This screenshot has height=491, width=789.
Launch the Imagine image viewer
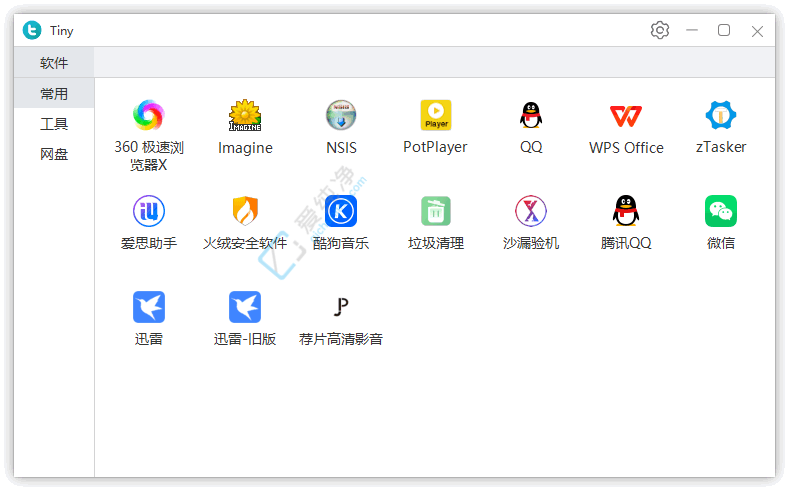point(245,115)
